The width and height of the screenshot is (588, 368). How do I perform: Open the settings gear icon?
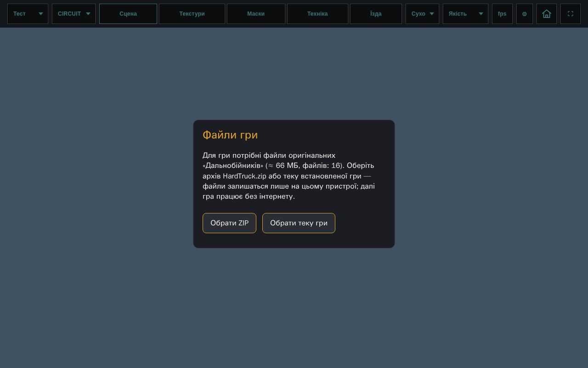(x=524, y=14)
